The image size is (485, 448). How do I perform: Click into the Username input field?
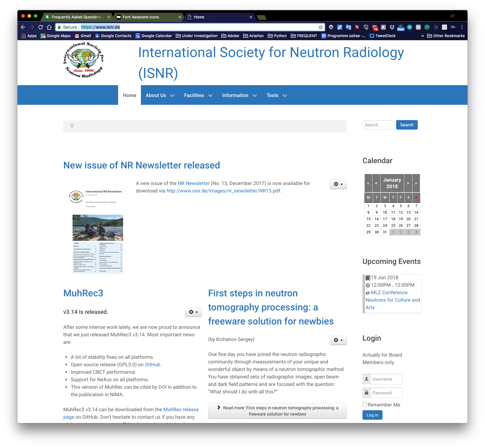click(387, 379)
